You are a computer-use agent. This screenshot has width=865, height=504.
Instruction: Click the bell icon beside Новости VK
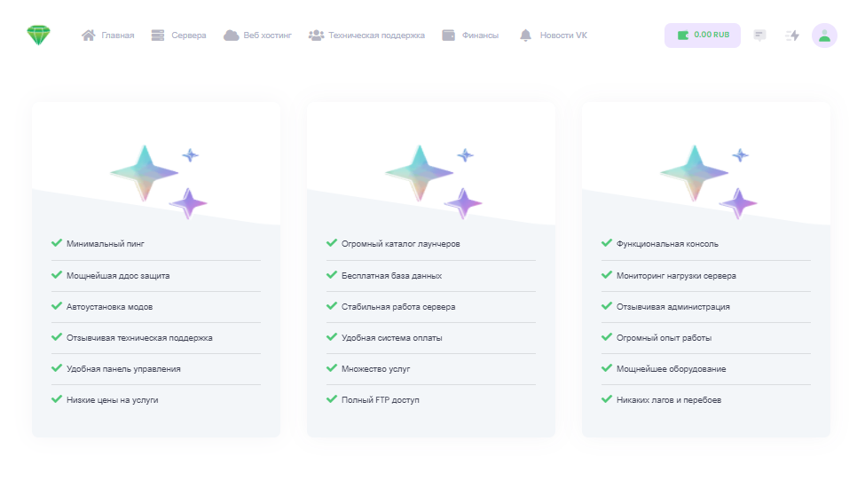pyautogui.click(x=525, y=35)
